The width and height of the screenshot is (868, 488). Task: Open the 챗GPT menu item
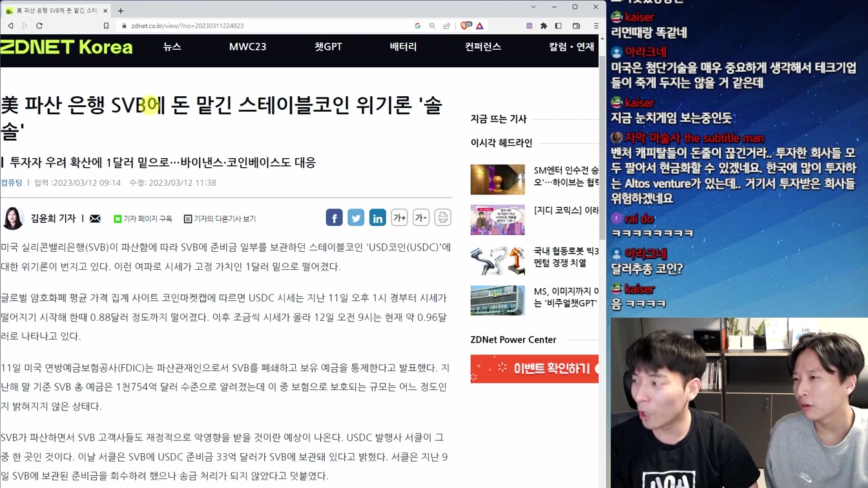[x=328, y=46]
